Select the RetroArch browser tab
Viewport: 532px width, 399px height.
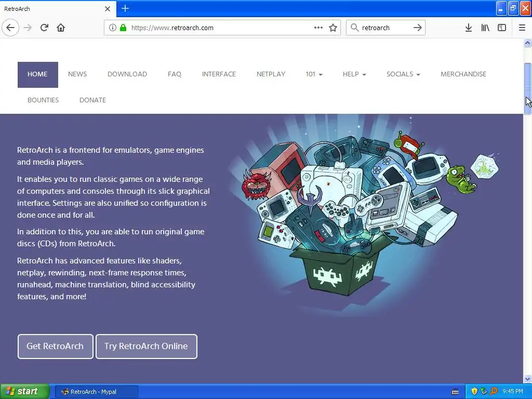coord(58,9)
